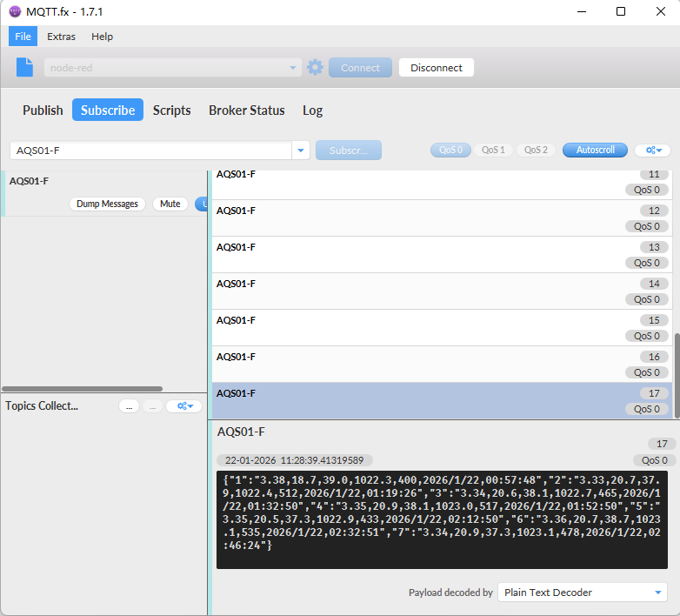
Task: Click the Topics Collect... heading
Action: point(42,406)
